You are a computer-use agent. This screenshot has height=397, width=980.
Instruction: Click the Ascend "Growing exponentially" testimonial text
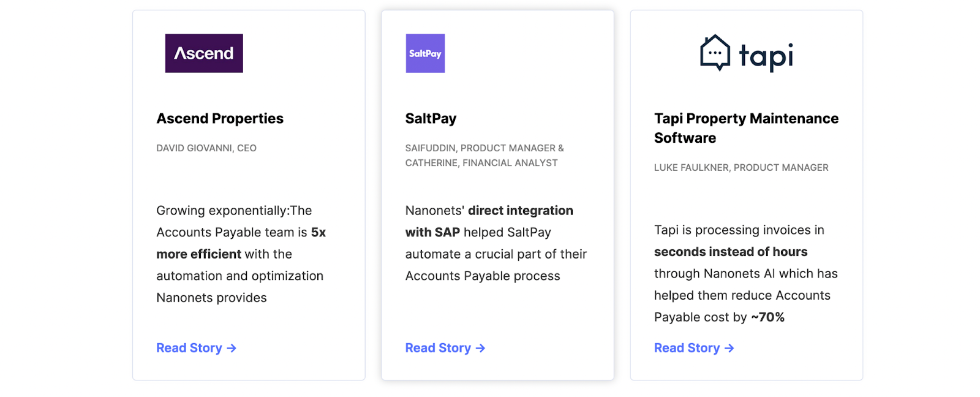pos(241,254)
